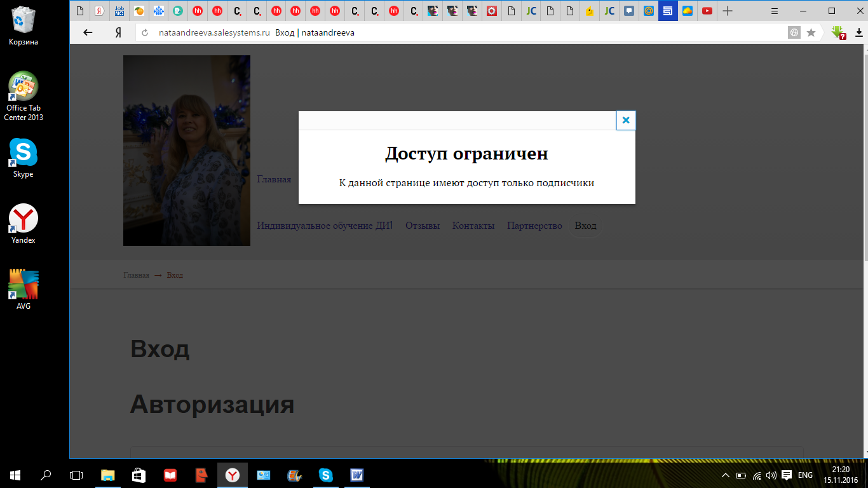The image size is (868, 488).
Task: Click the grey globe icon in address bar
Action: 794,32
